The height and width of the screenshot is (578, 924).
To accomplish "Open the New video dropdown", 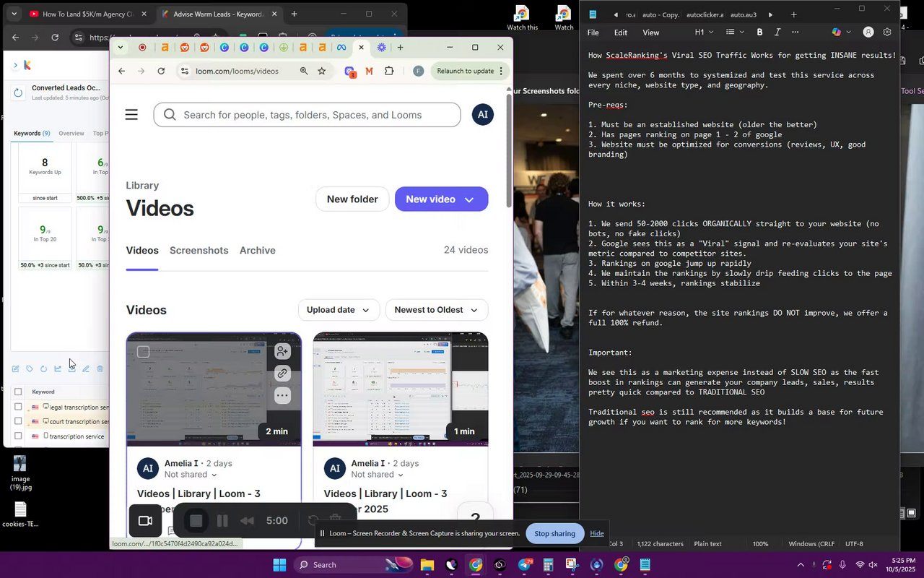I will (x=441, y=199).
